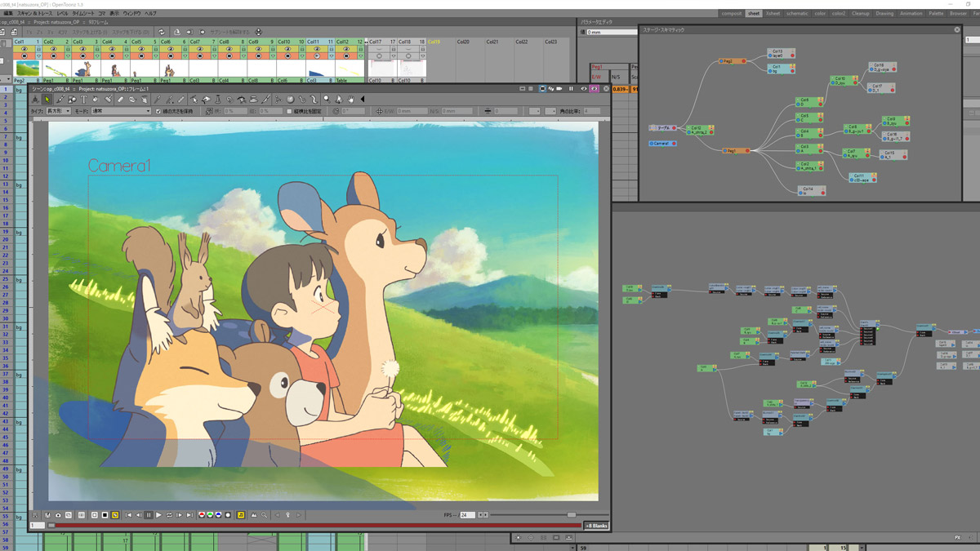Select the Text (T) tool in toolbar
Image resolution: width=980 pixels, height=551 pixels.
coord(83,100)
